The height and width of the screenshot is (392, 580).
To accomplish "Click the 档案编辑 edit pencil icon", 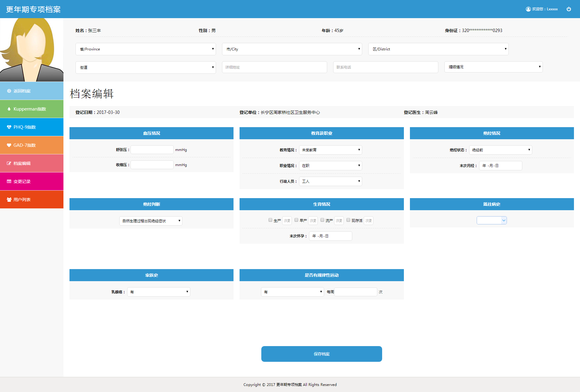I will pos(9,163).
